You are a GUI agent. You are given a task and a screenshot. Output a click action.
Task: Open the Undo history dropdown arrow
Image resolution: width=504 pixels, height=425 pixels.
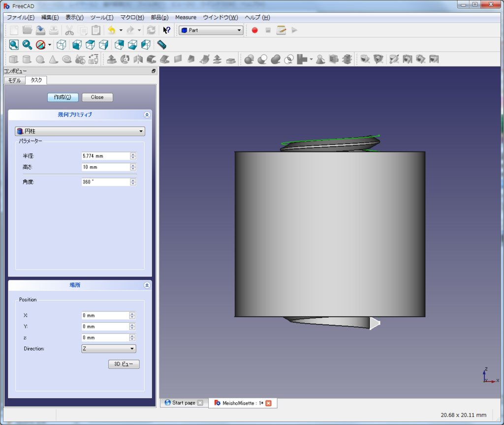click(121, 30)
